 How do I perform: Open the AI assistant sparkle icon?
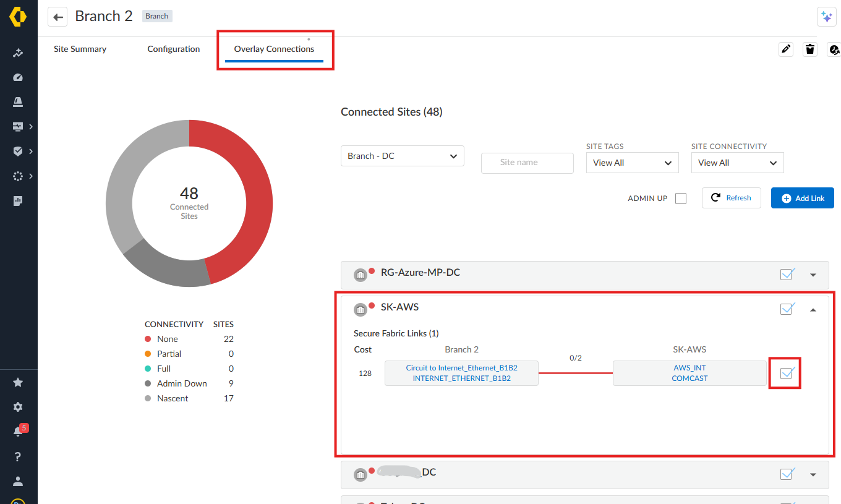click(x=826, y=17)
